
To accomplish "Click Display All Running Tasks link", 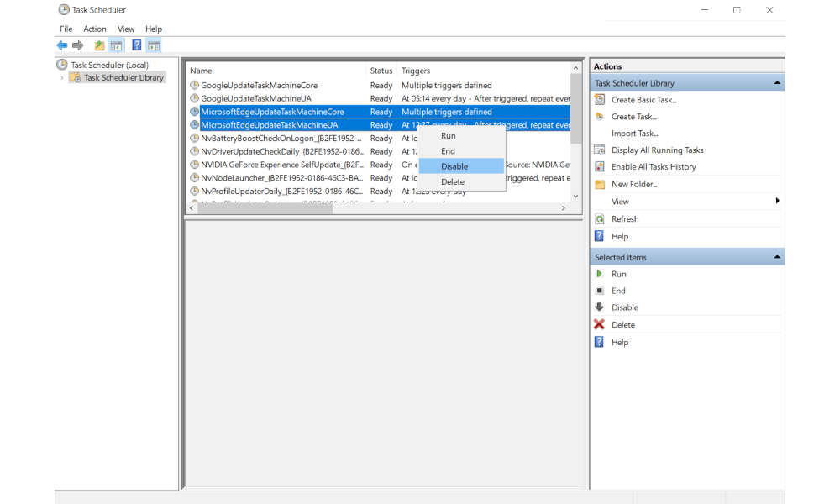I will click(658, 150).
